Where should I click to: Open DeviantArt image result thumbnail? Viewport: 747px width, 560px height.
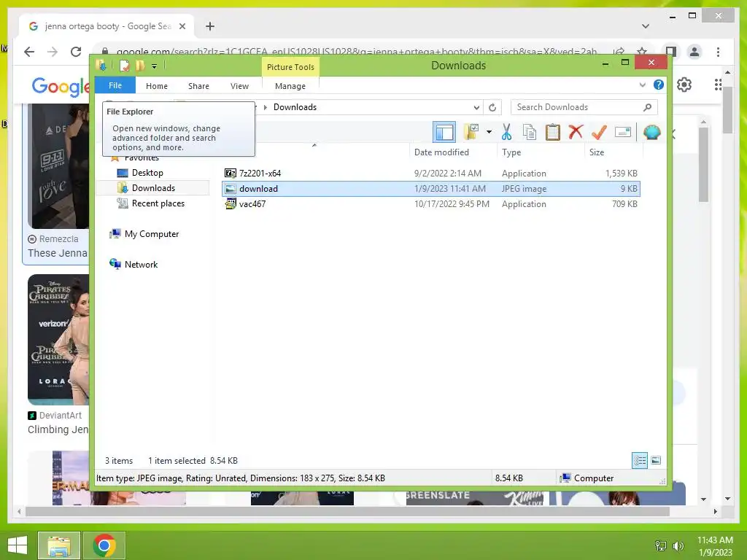58,340
